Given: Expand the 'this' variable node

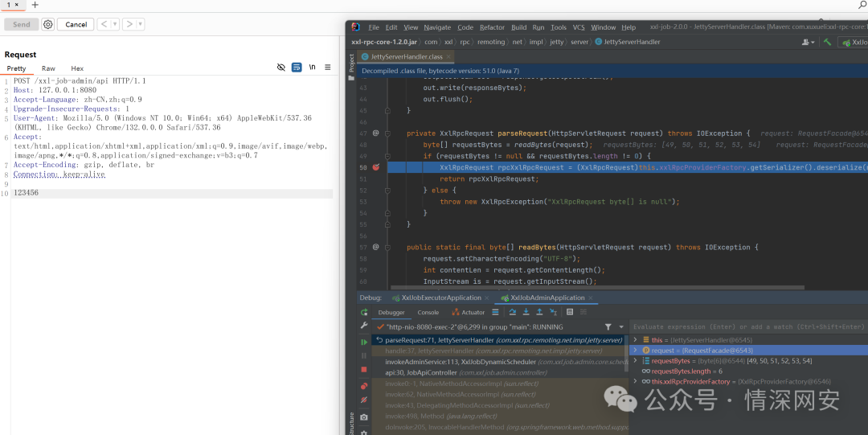Looking at the screenshot, I should click(635, 339).
